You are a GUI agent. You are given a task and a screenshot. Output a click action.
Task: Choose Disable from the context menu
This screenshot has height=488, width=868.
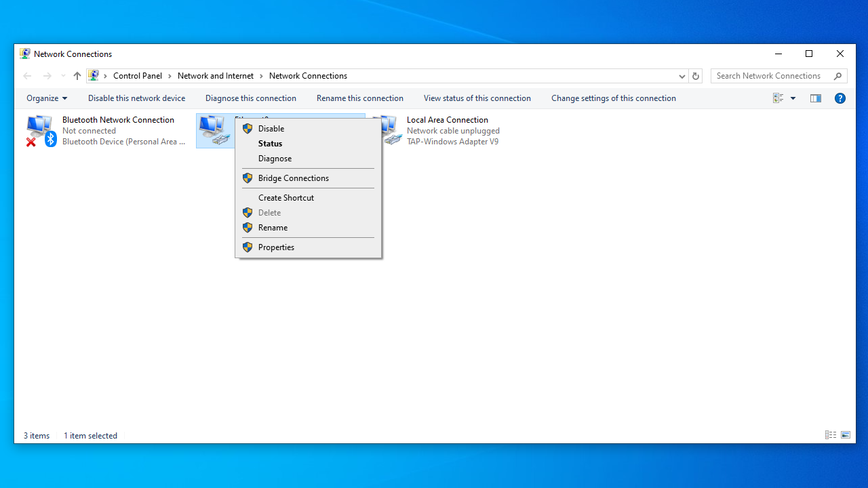[271, 129]
